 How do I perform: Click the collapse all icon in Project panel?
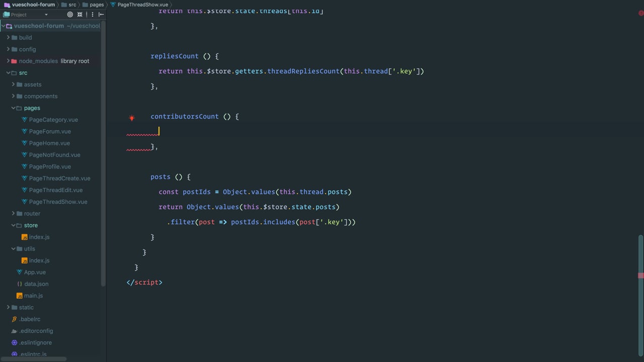[x=79, y=15]
